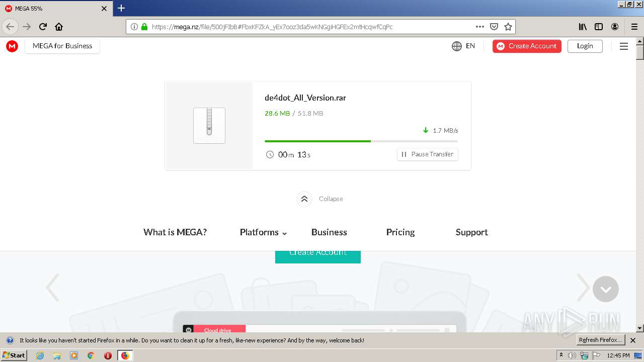Save page to Pocket
This screenshot has height=362, width=644.
[x=494, y=27]
